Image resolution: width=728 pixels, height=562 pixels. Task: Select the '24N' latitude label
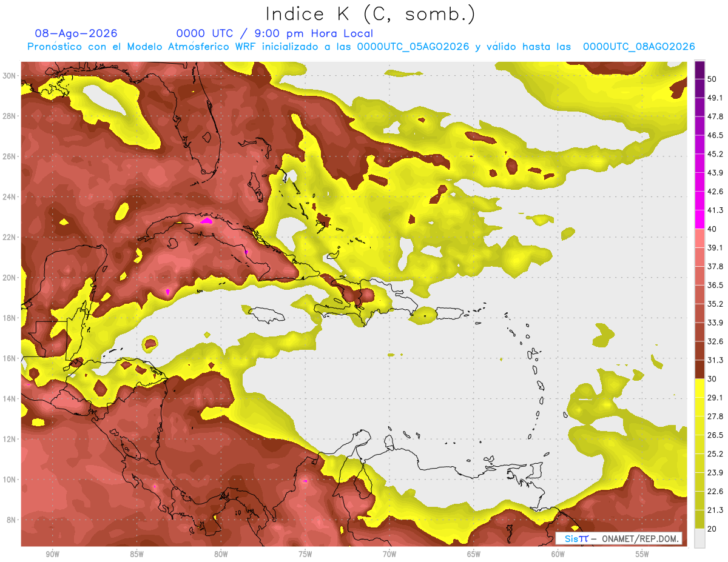[x=10, y=197]
